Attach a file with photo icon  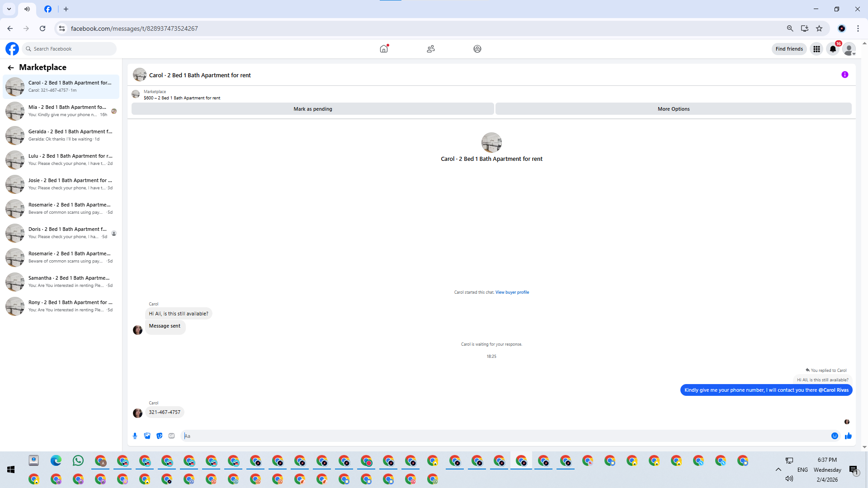pos(147,436)
